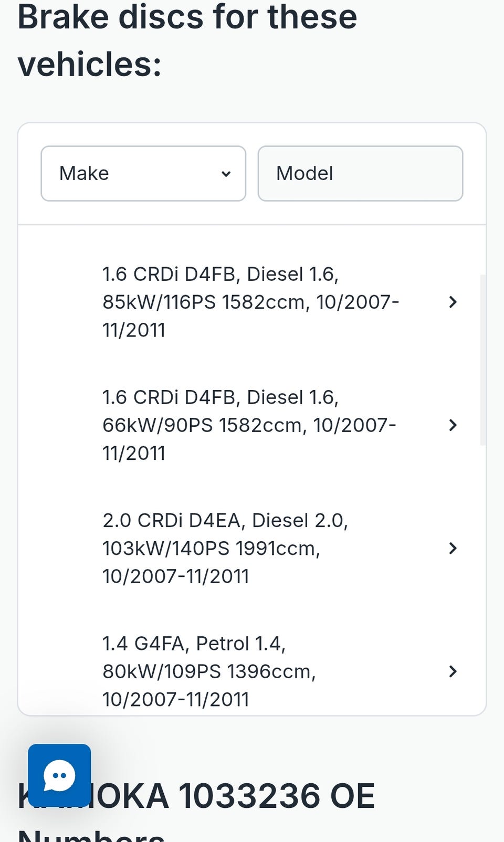Click chevron arrow for 66kW/90PS diesel entry

click(453, 425)
